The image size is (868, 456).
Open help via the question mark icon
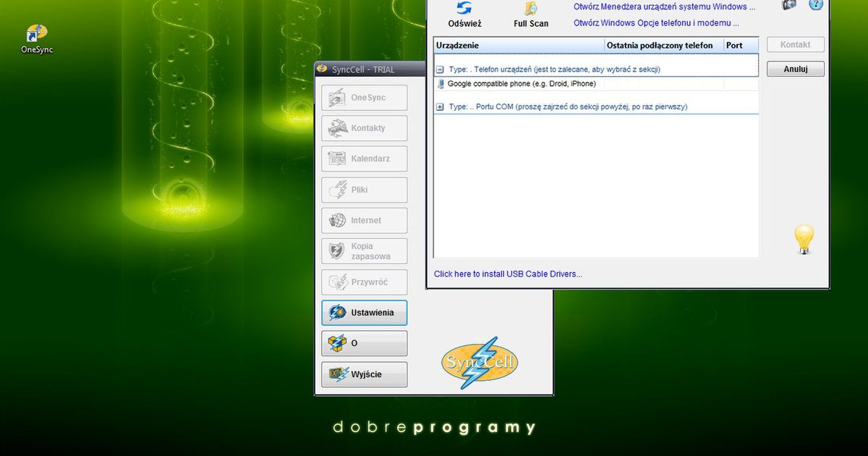[x=817, y=5]
